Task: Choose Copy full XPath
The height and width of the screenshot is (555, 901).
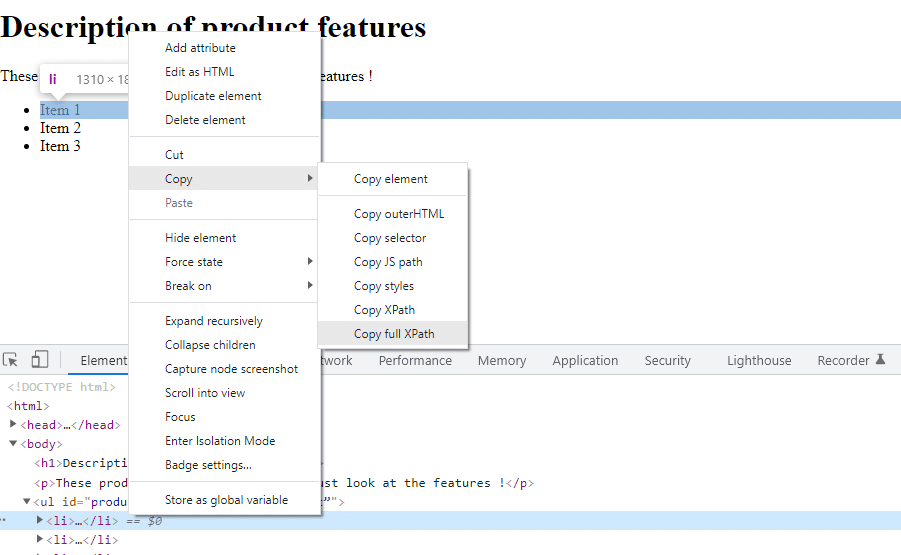Action: (x=394, y=334)
